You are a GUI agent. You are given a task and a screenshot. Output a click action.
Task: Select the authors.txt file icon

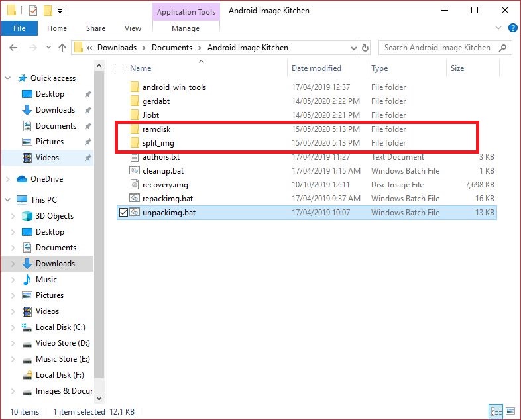pyautogui.click(x=135, y=157)
